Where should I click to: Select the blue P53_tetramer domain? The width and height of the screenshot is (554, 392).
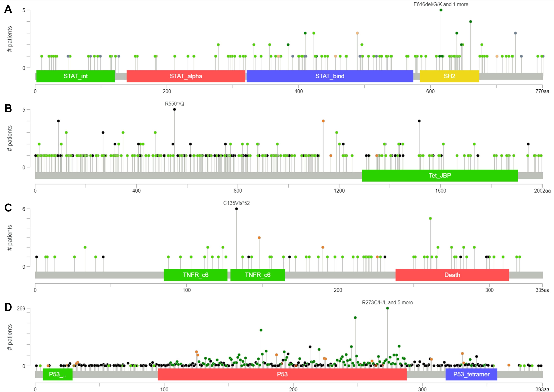471,374
